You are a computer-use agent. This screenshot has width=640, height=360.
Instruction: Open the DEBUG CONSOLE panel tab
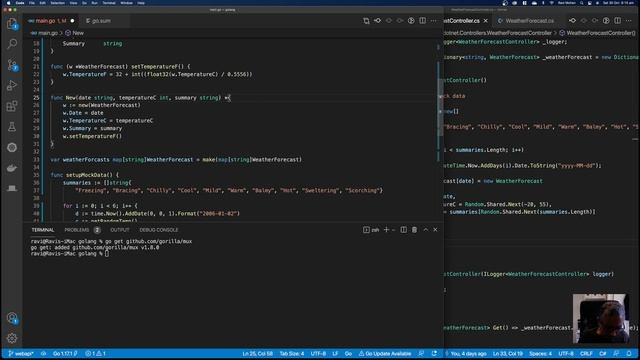pyautogui.click(x=159, y=230)
